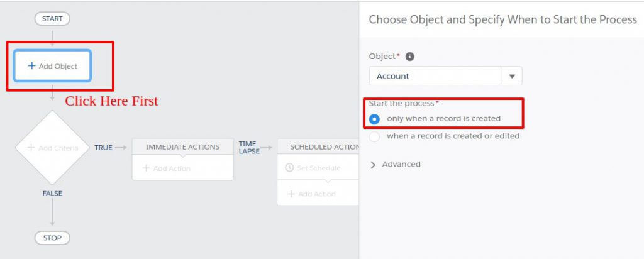The height and width of the screenshot is (259, 644).
Task: Click the STOP node
Action: (52, 238)
